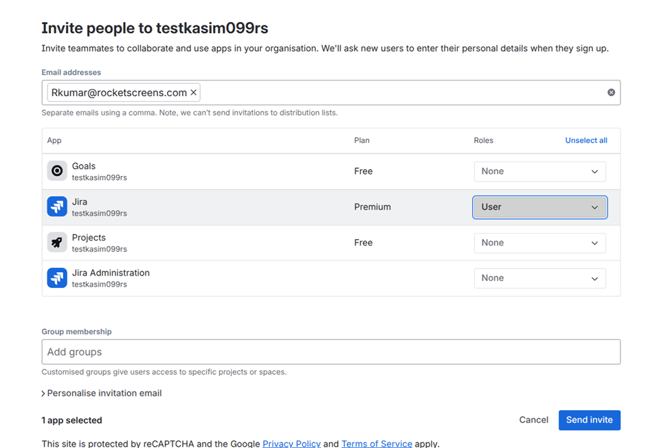Select the Goals row app name
The image size is (670, 448).
(84, 166)
